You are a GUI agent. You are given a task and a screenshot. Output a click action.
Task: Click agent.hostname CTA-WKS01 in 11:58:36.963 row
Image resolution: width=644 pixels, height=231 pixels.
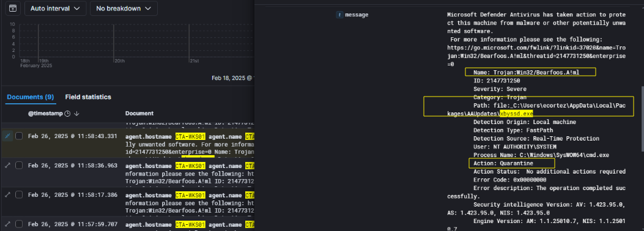[x=165, y=166]
